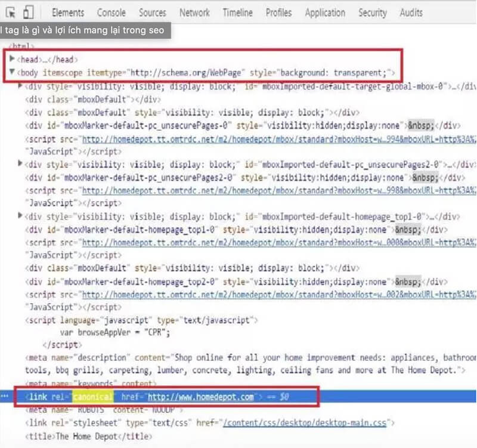
Task: Expand the collapsed head element
Action: [x=13, y=59]
